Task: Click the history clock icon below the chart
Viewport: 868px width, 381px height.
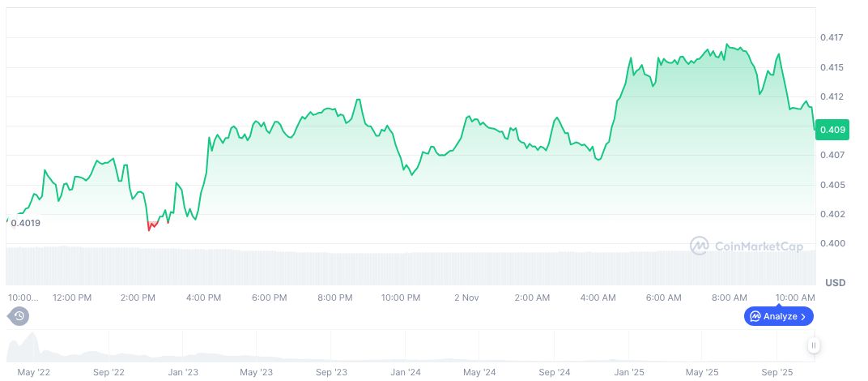Action: coord(19,315)
